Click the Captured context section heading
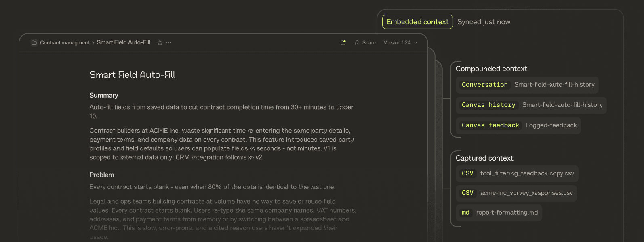644x242 pixels. click(x=484, y=158)
